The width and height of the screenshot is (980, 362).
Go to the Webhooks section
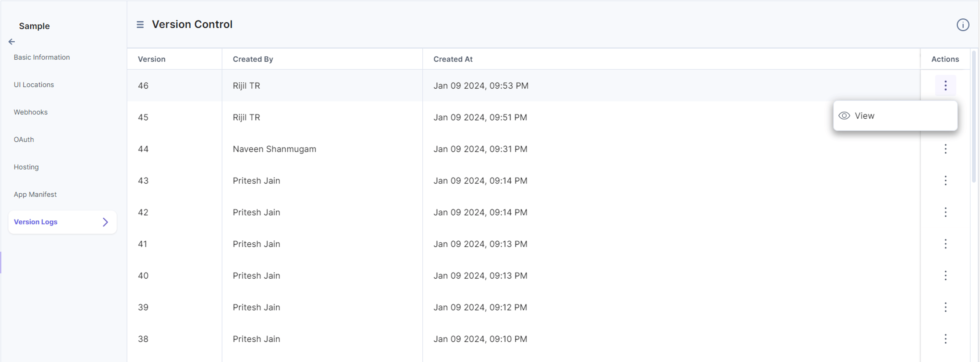coord(31,112)
